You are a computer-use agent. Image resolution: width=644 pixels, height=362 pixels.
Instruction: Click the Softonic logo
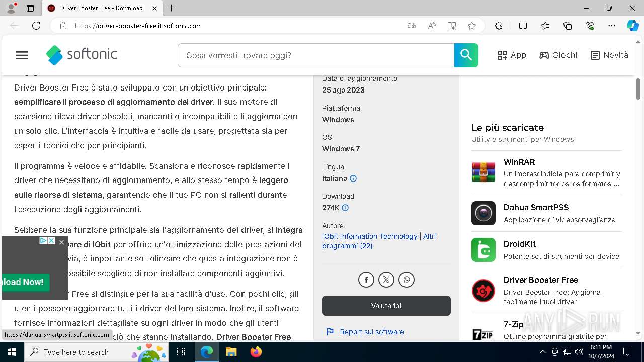[x=82, y=55]
